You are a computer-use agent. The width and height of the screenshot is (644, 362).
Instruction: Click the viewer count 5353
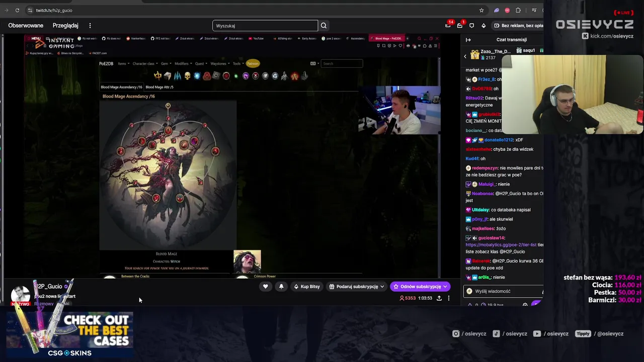click(408, 298)
